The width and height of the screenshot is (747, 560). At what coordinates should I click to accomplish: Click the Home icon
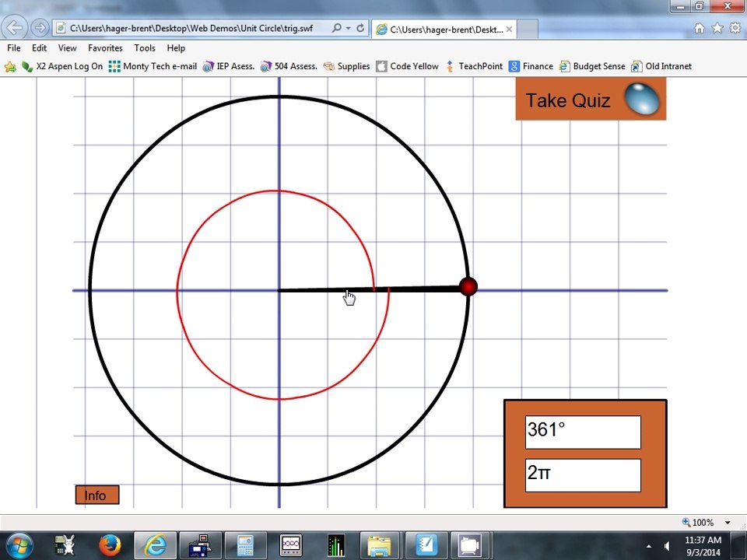(700, 29)
